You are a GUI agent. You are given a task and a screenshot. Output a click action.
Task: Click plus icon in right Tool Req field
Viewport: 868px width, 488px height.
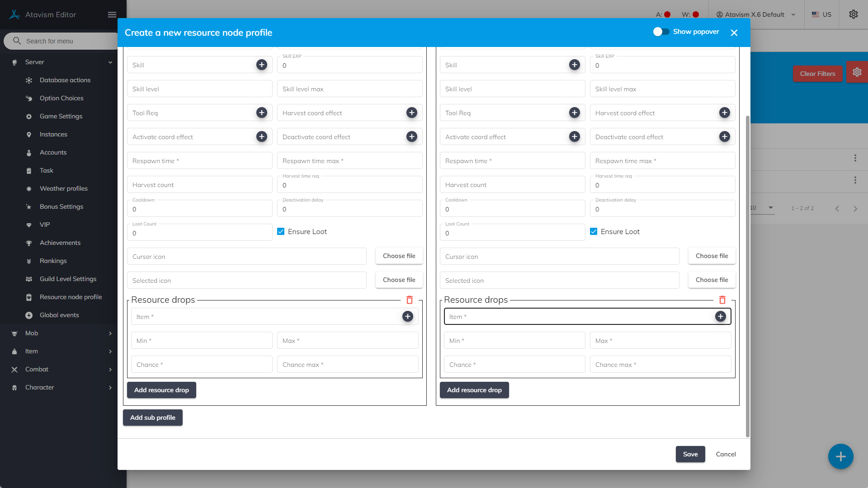point(575,113)
